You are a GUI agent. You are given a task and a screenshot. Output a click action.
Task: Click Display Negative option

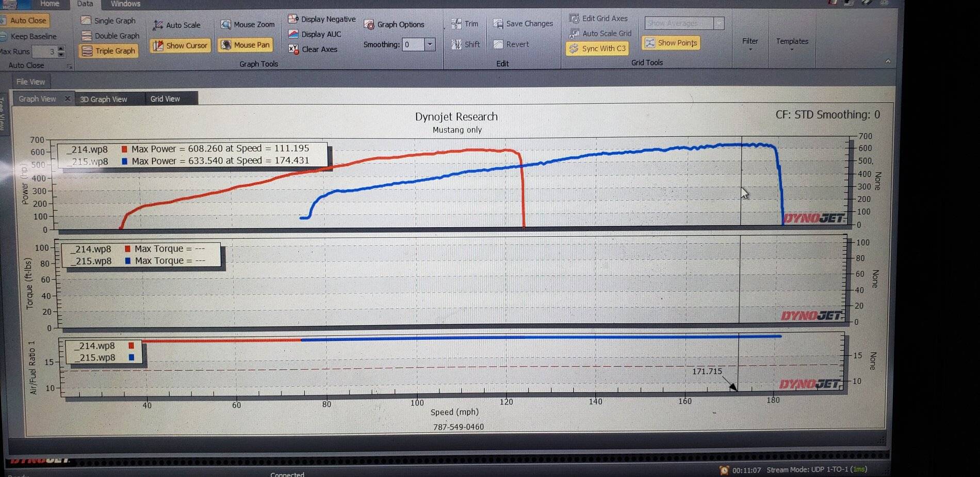(x=322, y=19)
